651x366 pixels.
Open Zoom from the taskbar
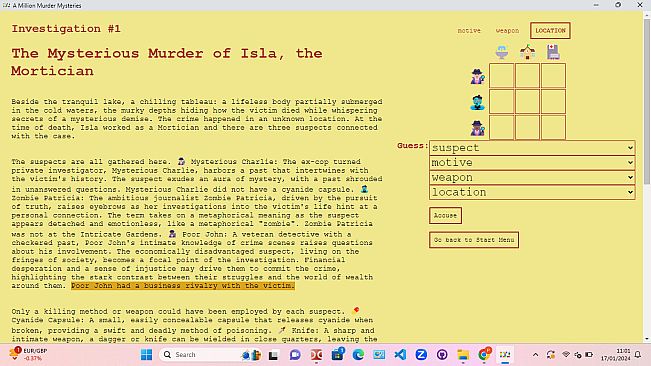point(421,355)
